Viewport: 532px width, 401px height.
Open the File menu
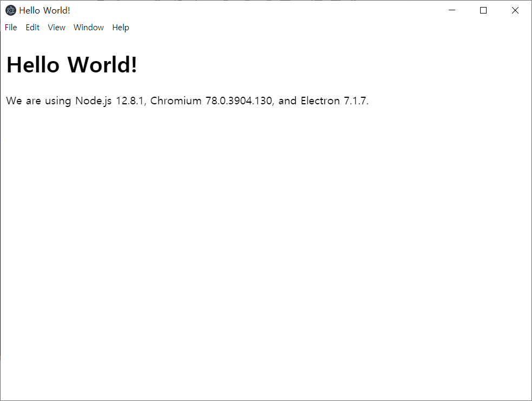pos(11,28)
